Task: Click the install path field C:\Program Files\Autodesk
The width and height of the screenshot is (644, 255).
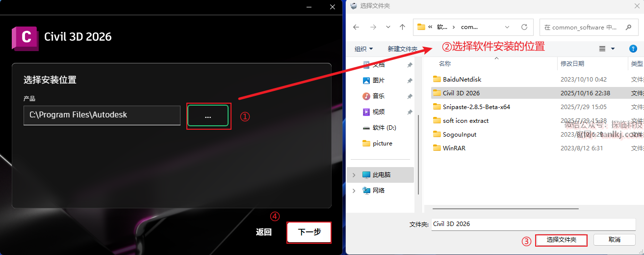Action: tap(102, 115)
